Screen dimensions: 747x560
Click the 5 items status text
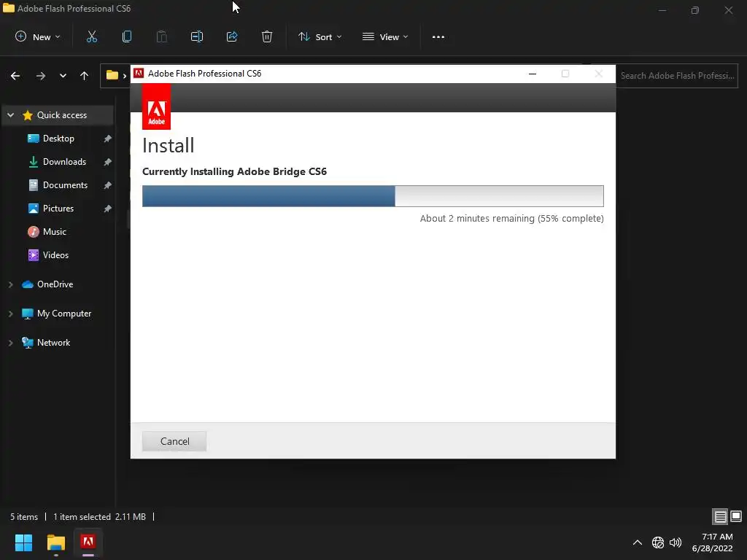pos(24,517)
